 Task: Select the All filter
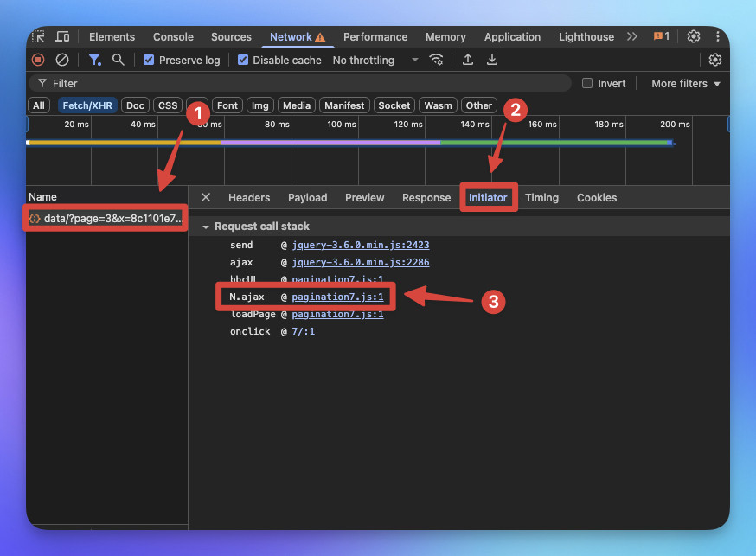[39, 105]
